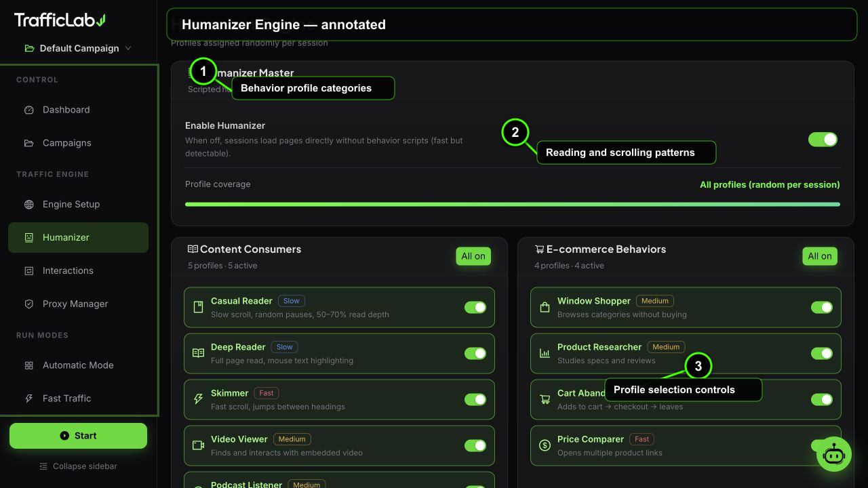This screenshot has width=868, height=488.
Task: Click the Product Researcher chart icon
Action: coord(545,353)
